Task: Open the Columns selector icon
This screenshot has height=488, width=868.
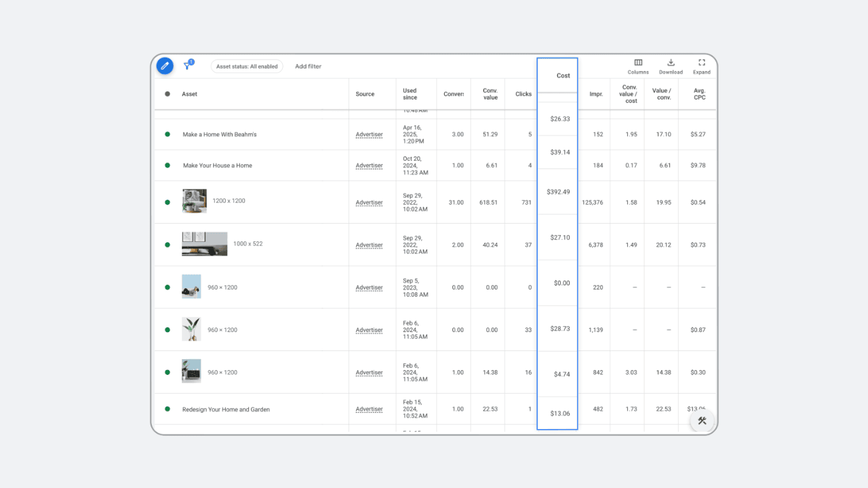Action: click(638, 62)
